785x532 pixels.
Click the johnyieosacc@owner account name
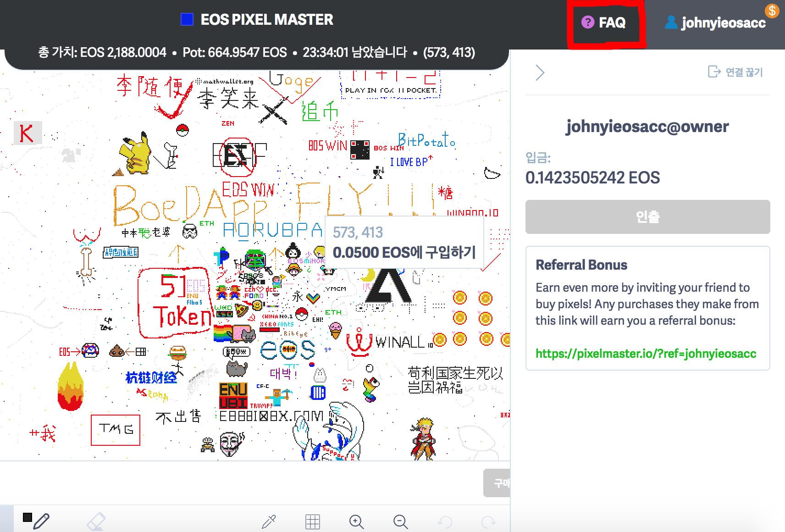pyautogui.click(x=647, y=127)
